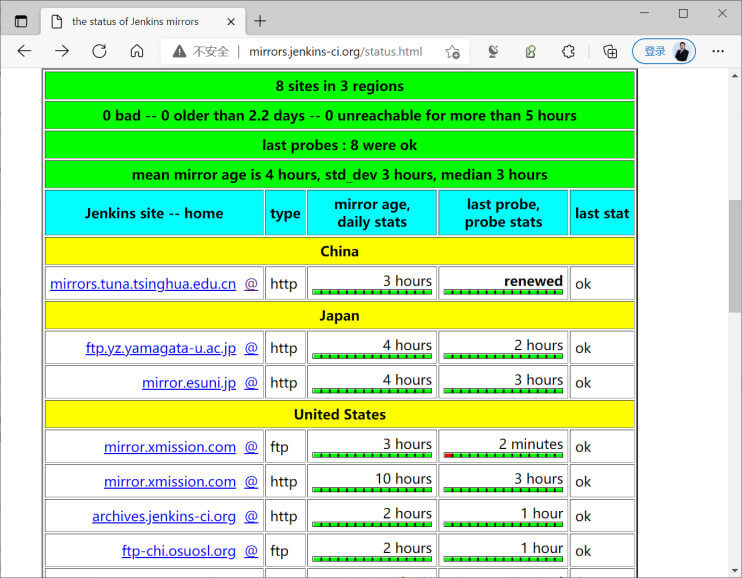Image resolution: width=742 pixels, height=578 pixels.
Task: Click '10 hours' mirror age value
Action: (403, 479)
